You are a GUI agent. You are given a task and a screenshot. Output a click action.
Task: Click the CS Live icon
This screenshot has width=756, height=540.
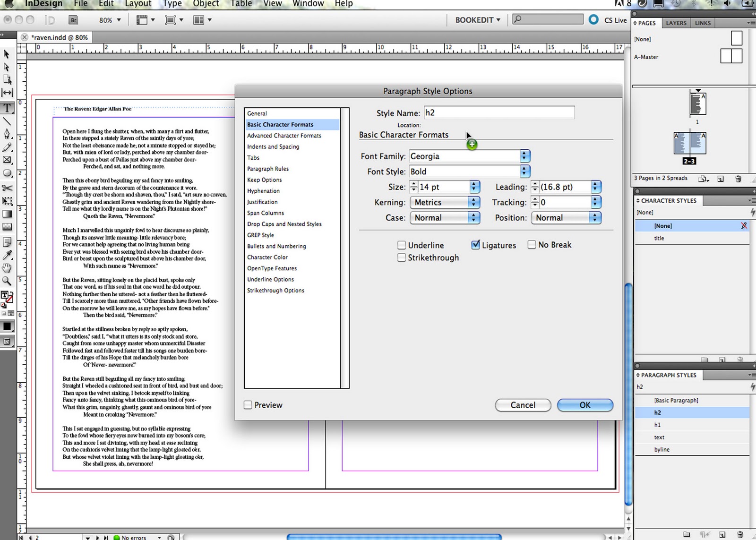594,20
